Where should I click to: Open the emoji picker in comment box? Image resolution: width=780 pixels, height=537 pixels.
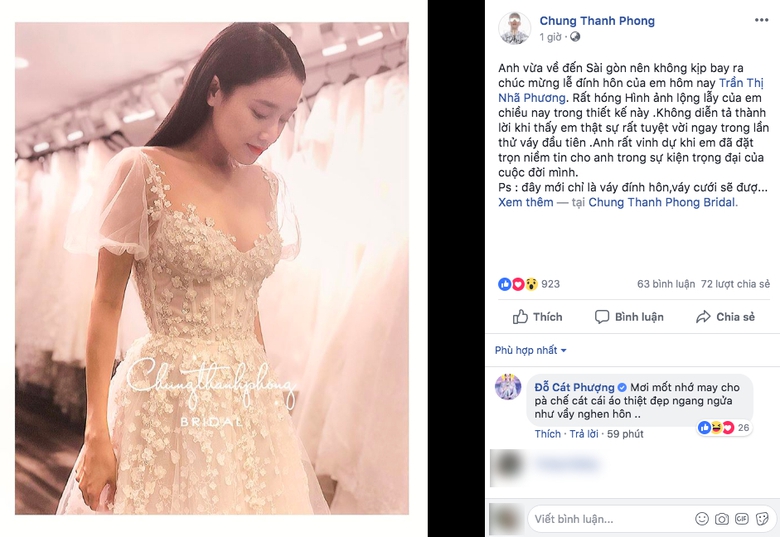coord(701,519)
